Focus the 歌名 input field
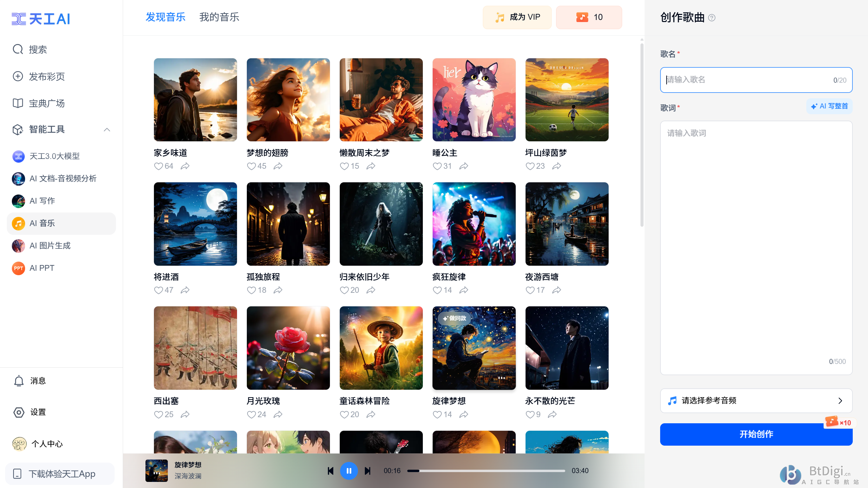The height and width of the screenshot is (488, 868). (x=756, y=80)
